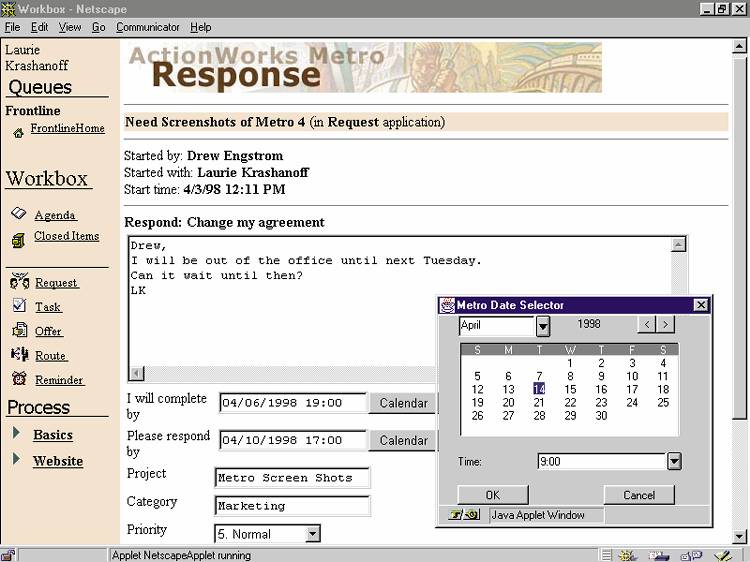This screenshot has width=750, height=562.
Task: Open the Website link
Action: point(58,461)
